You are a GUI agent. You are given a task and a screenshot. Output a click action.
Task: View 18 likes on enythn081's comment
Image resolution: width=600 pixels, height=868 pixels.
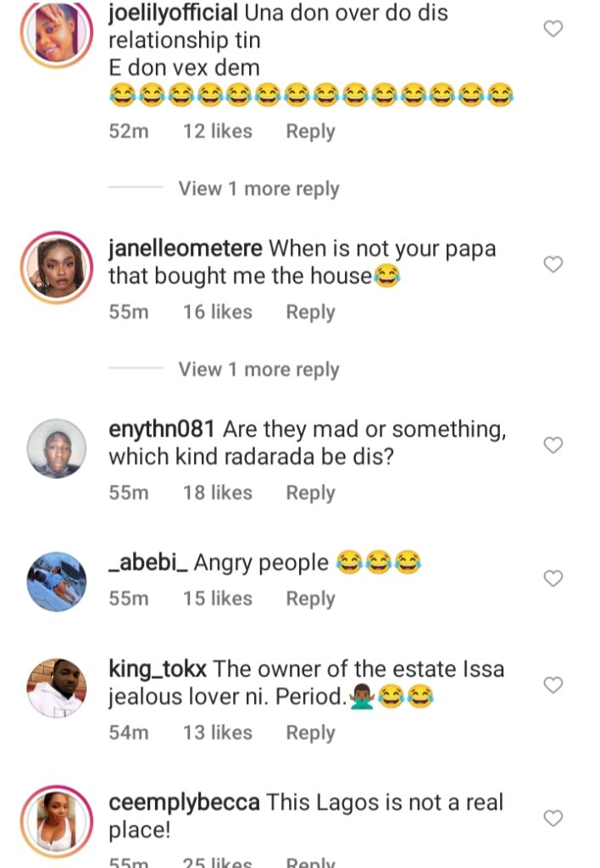click(x=218, y=492)
